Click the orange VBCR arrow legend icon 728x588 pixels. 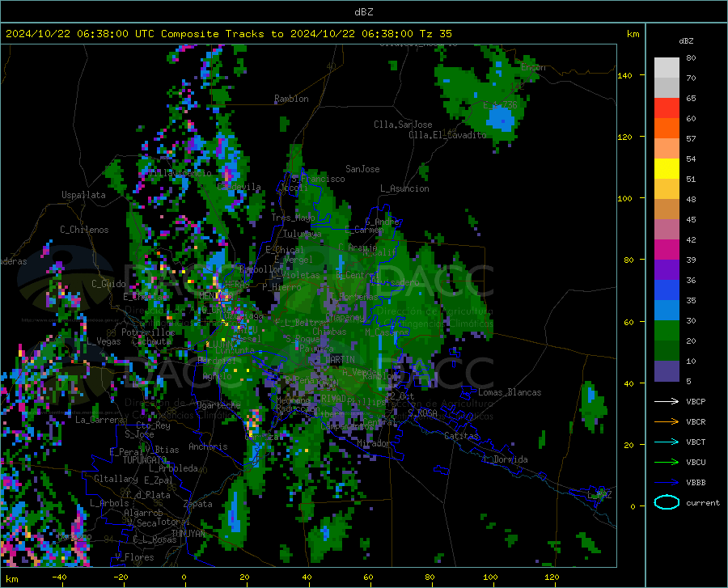[x=667, y=421]
